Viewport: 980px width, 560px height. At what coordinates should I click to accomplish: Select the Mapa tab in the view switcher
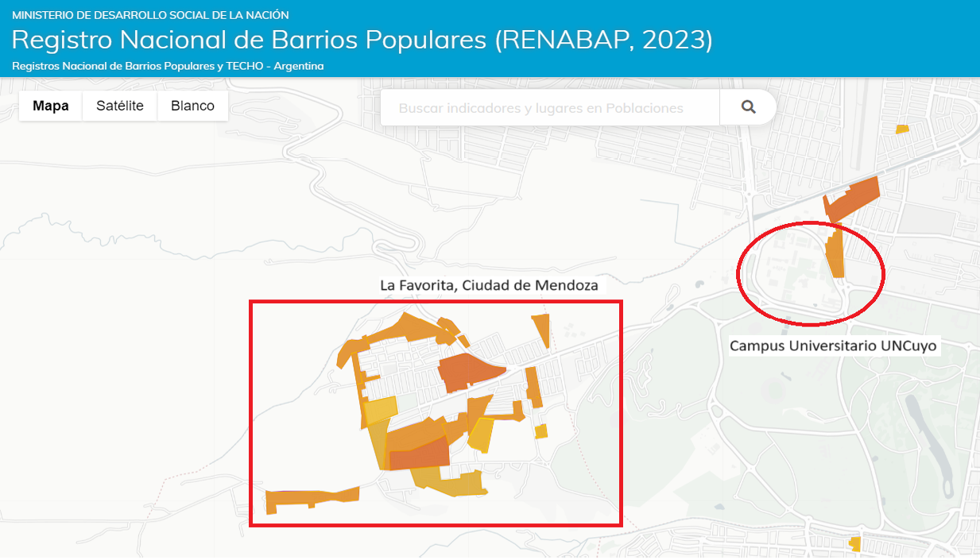50,105
